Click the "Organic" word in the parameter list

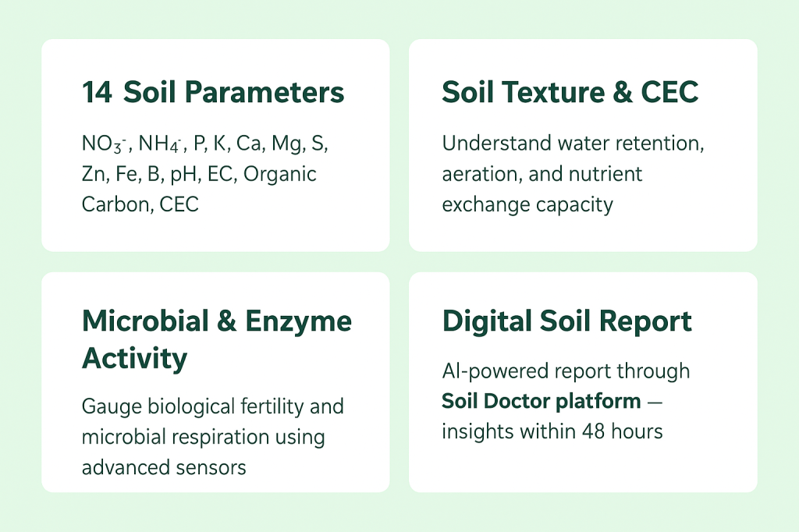(280, 174)
